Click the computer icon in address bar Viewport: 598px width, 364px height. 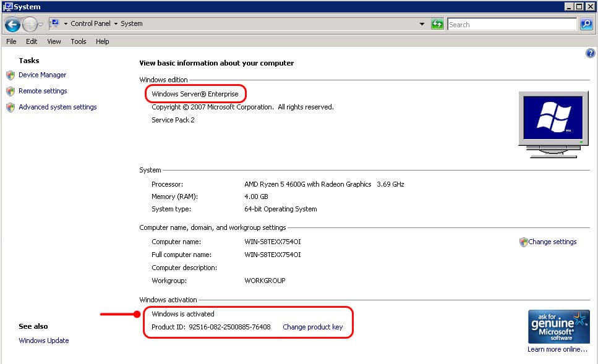coord(55,23)
